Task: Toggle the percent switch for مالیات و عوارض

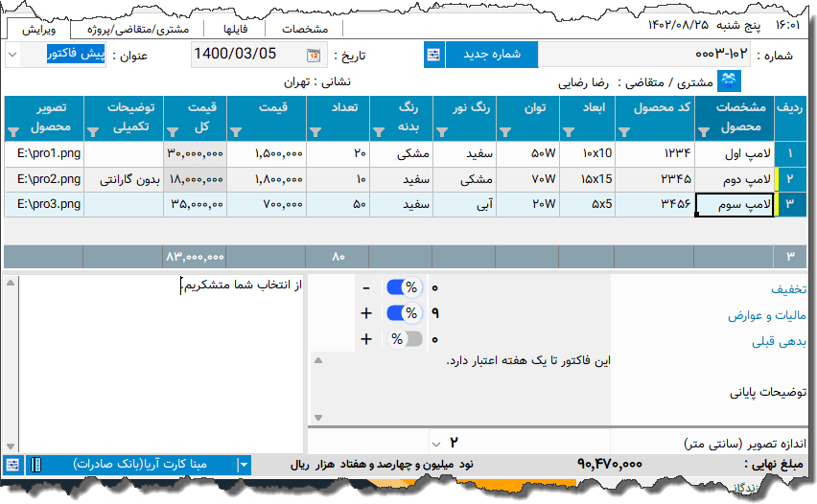Action: (405, 313)
